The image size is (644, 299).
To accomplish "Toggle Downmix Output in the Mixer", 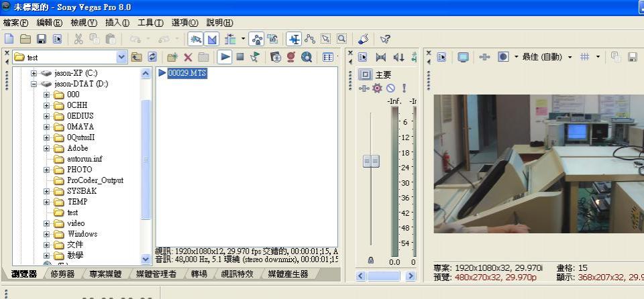I will [381, 58].
